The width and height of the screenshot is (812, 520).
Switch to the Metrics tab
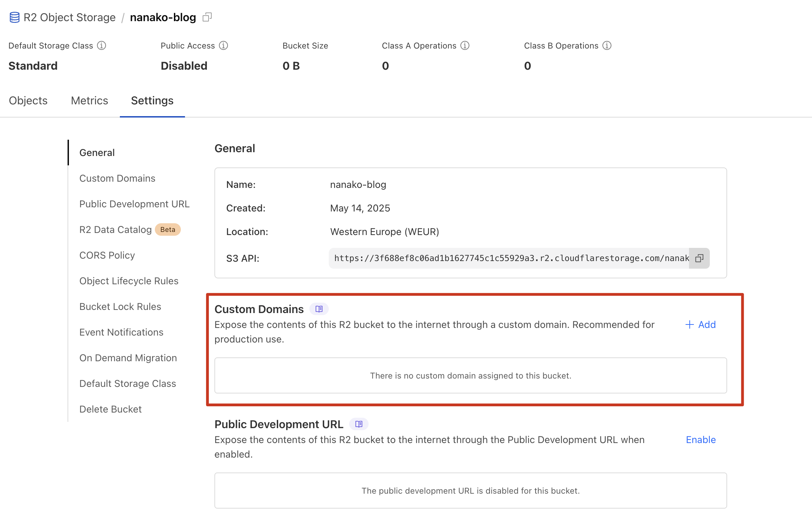pos(89,101)
